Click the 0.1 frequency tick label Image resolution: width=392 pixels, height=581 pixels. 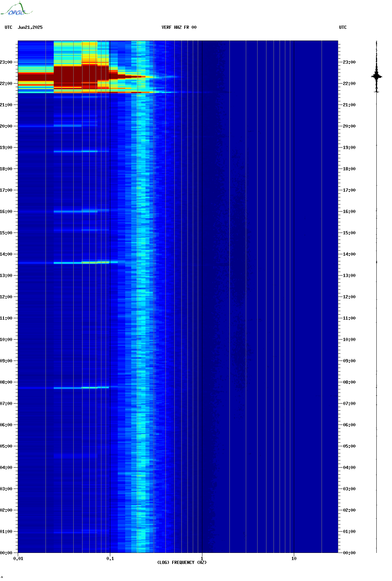(x=110, y=559)
